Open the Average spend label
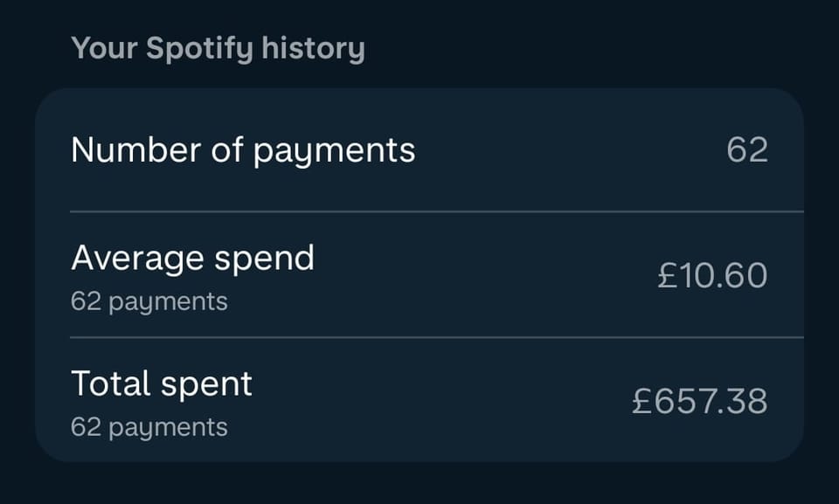 [192, 259]
